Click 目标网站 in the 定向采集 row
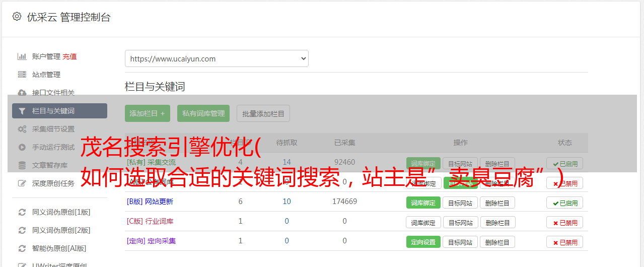The width and height of the screenshot is (644, 267). pyautogui.click(x=460, y=242)
